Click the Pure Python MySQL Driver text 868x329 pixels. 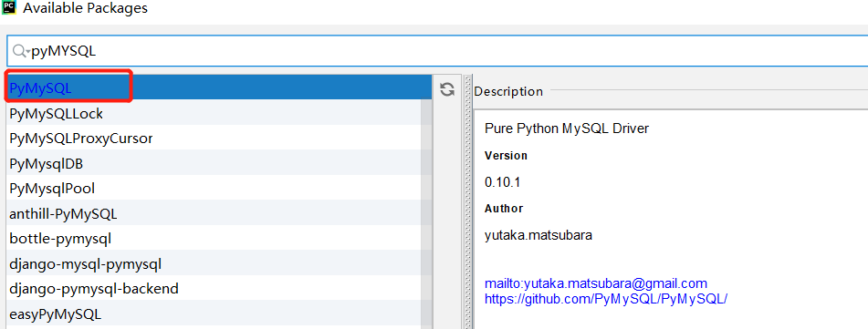(x=566, y=129)
